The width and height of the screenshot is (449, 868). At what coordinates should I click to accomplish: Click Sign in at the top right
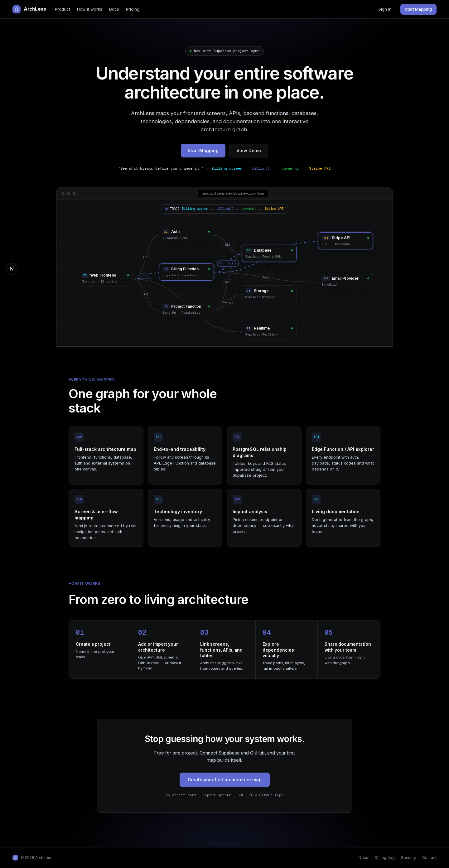[x=385, y=9]
